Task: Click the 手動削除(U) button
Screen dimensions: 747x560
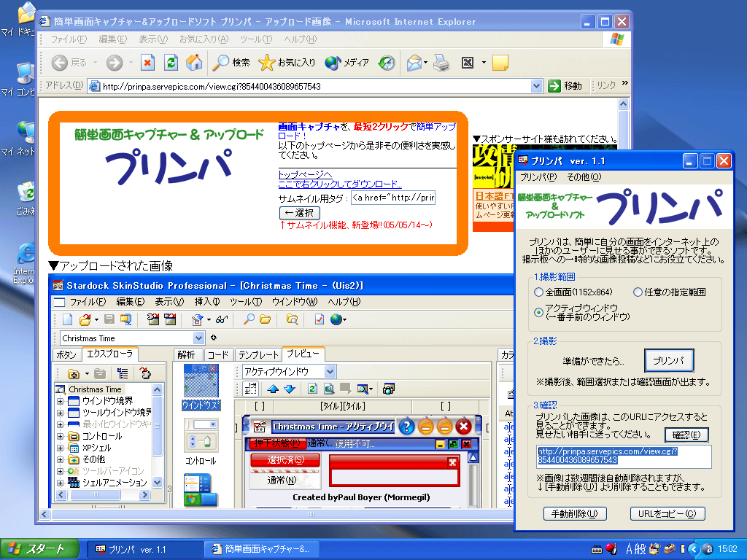Action: [575, 514]
